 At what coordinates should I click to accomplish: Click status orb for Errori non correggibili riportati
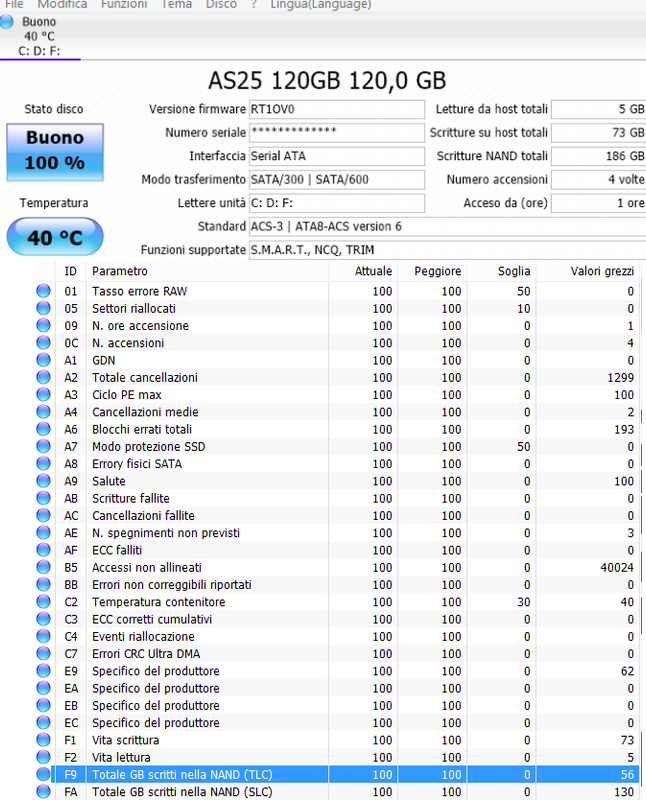[43, 585]
